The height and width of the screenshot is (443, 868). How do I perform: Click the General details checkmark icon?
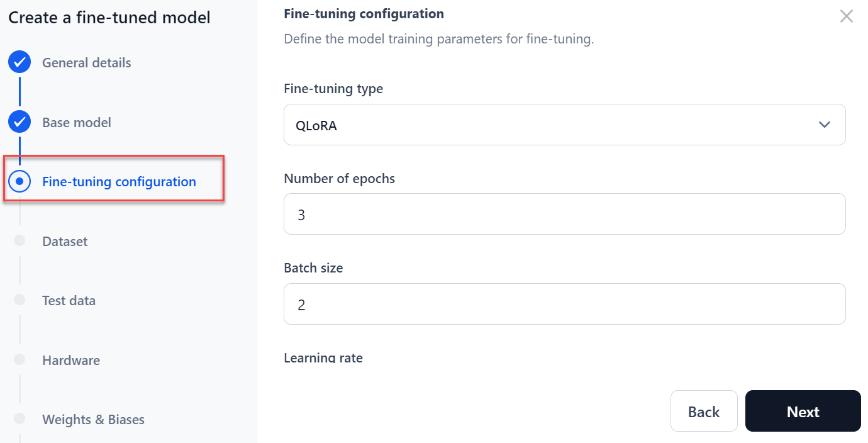click(x=19, y=62)
